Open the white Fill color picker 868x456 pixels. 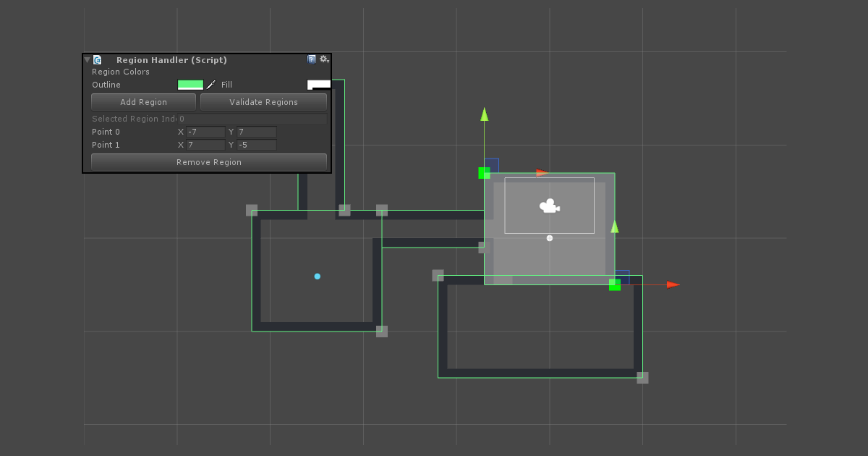319,85
